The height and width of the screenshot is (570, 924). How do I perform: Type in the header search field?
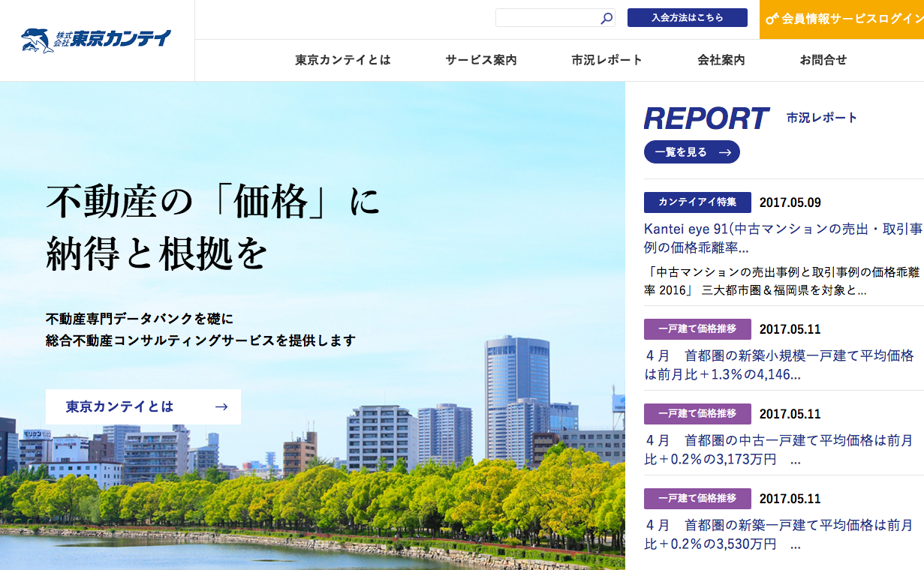546,18
